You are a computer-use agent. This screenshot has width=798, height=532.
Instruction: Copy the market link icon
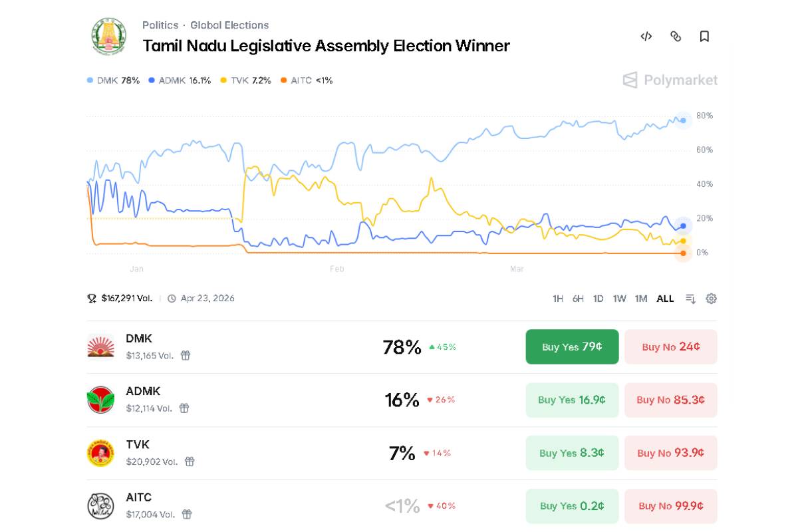coord(676,37)
